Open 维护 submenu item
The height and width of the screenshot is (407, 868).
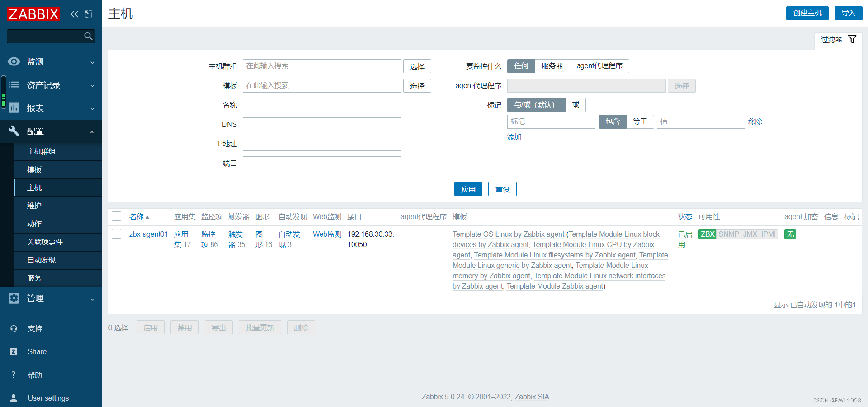click(x=58, y=206)
